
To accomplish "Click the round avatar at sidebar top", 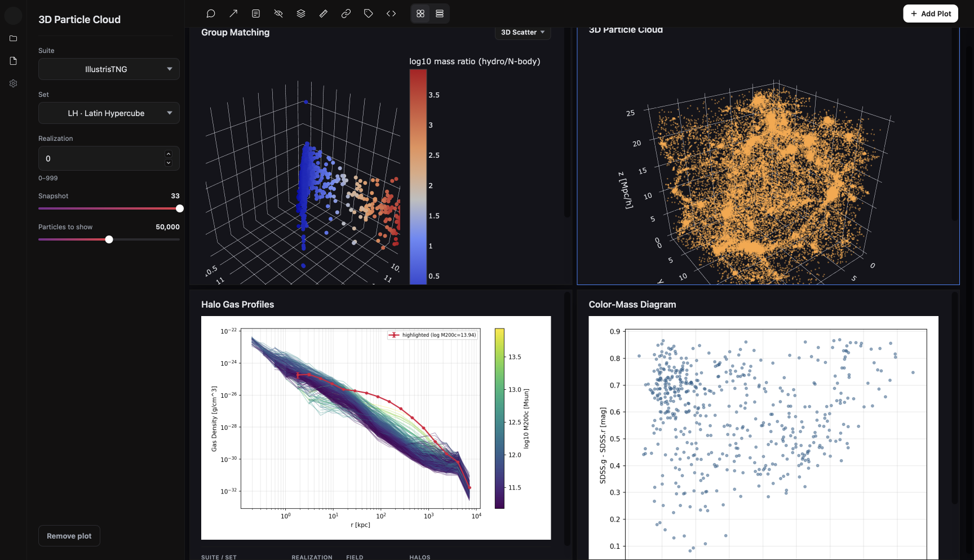I will (14, 15).
